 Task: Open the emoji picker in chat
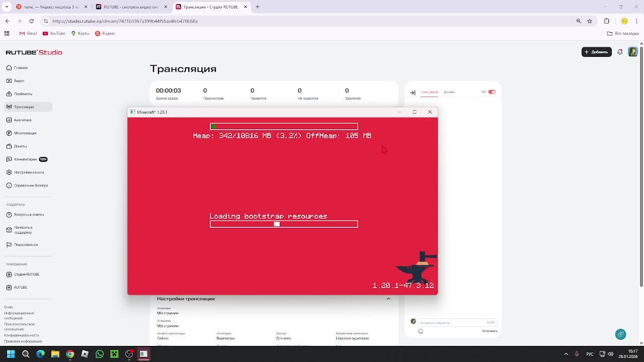421,331
